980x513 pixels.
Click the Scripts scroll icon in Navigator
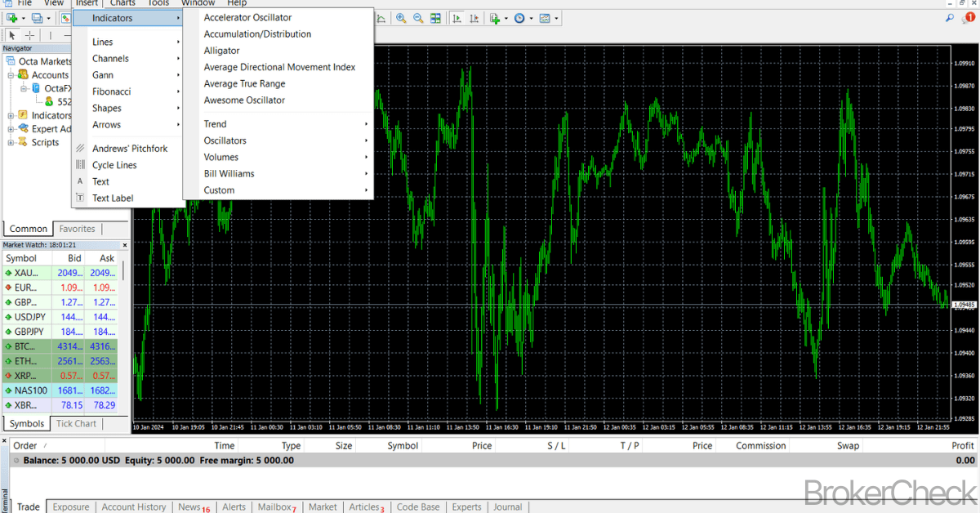tap(24, 142)
